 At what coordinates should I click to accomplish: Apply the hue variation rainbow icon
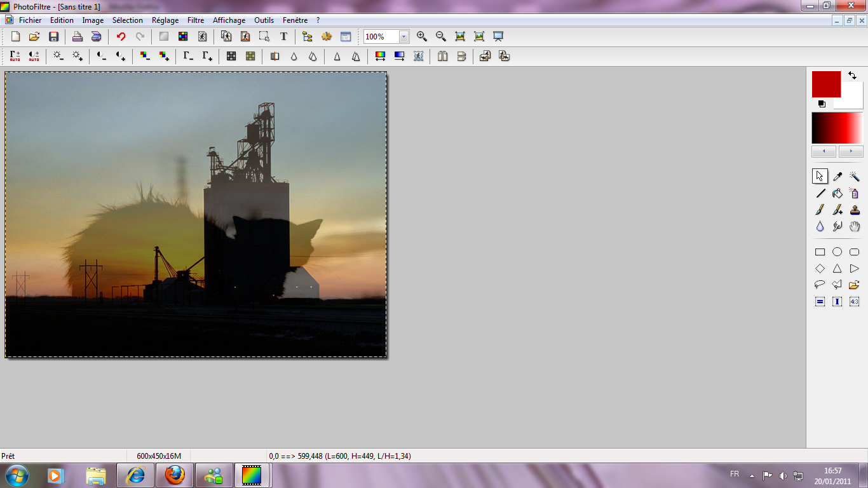(380, 57)
